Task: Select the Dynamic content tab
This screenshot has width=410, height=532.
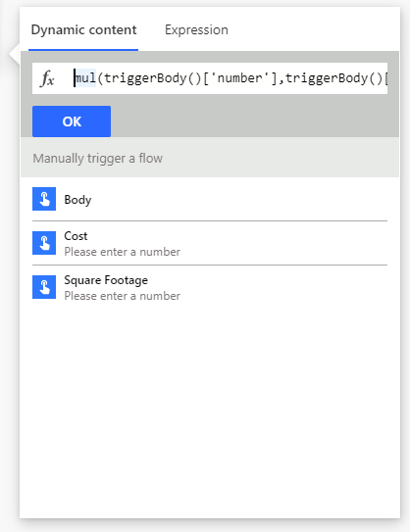Action: (x=83, y=29)
